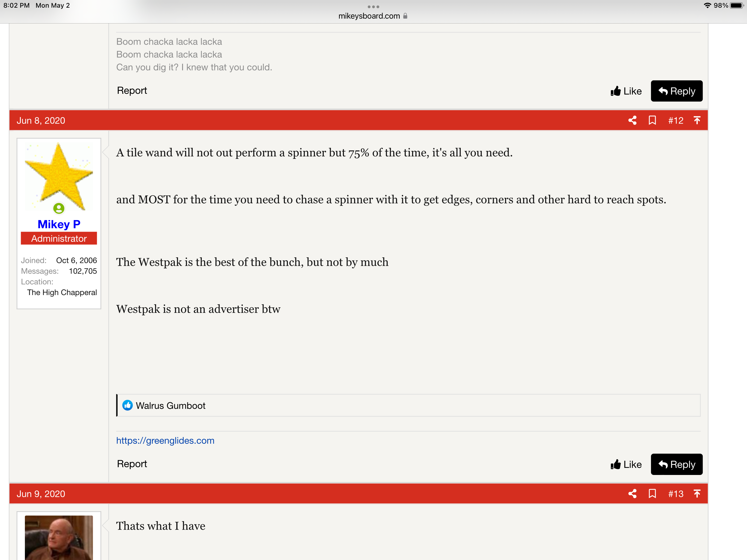View Walrus Gumboot in likes list
This screenshot has height=560, width=747.
click(170, 406)
